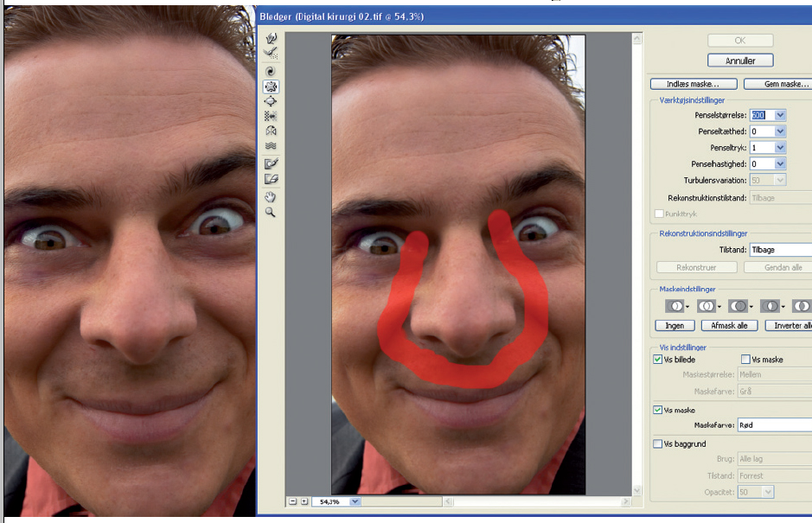
Task: Click the Penseltryk value field
Action: click(x=762, y=148)
